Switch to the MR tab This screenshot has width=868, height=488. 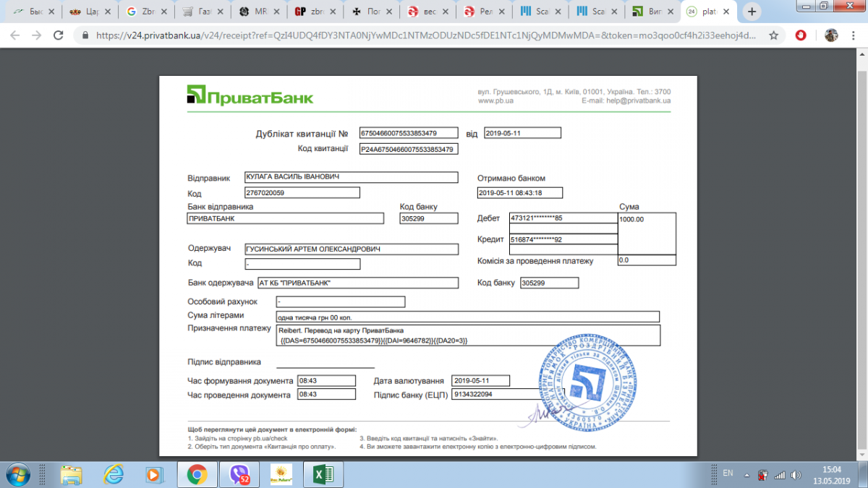(x=257, y=12)
